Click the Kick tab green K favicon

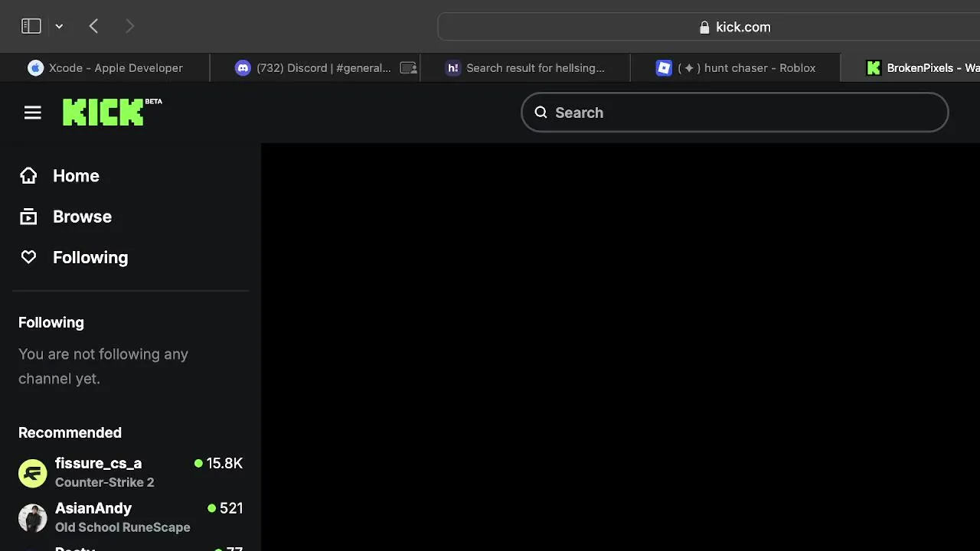tap(874, 67)
